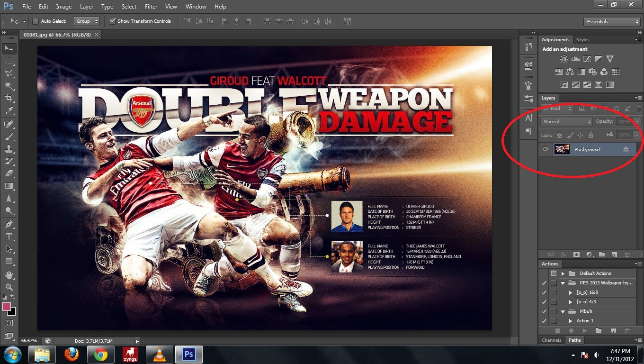
Task: Toggle the checkmark for Action 1
Action: pyautogui.click(x=544, y=321)
